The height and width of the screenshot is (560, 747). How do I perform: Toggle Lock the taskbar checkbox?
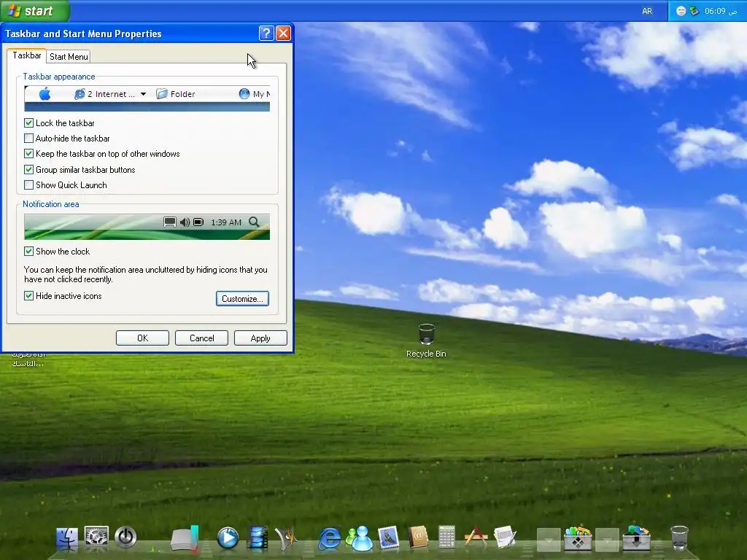coord(28,122)
